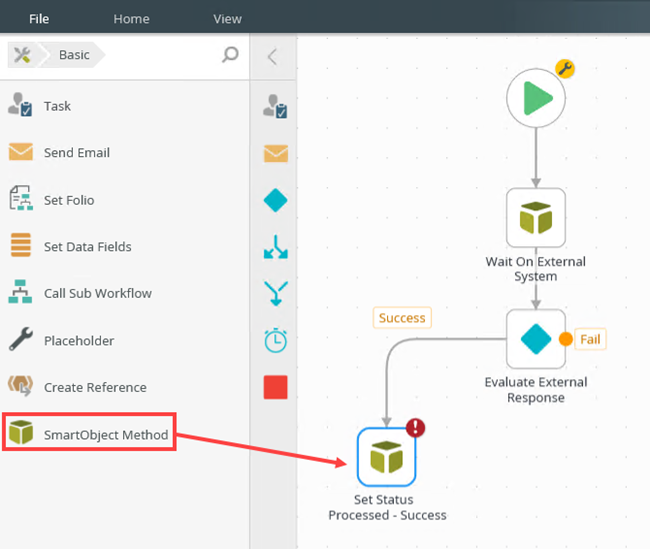Screen dimensions: 650x549
Task: Click the green Start play node
Action: [536, 98]
